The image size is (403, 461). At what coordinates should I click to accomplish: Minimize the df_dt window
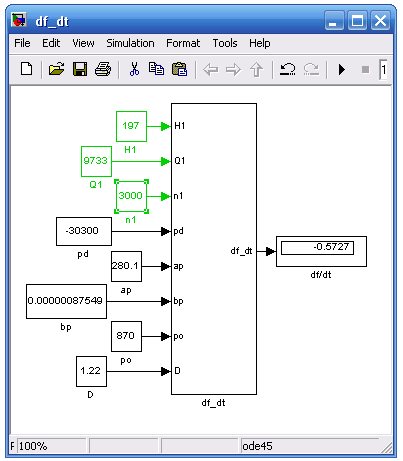pos(334,20)
